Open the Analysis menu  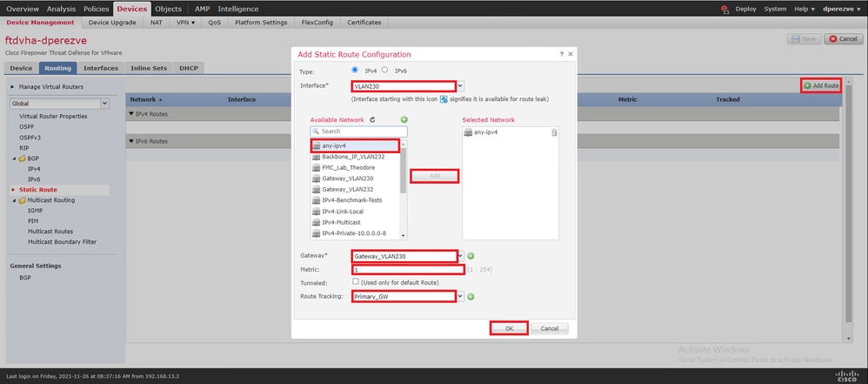(x=61, y=9)
